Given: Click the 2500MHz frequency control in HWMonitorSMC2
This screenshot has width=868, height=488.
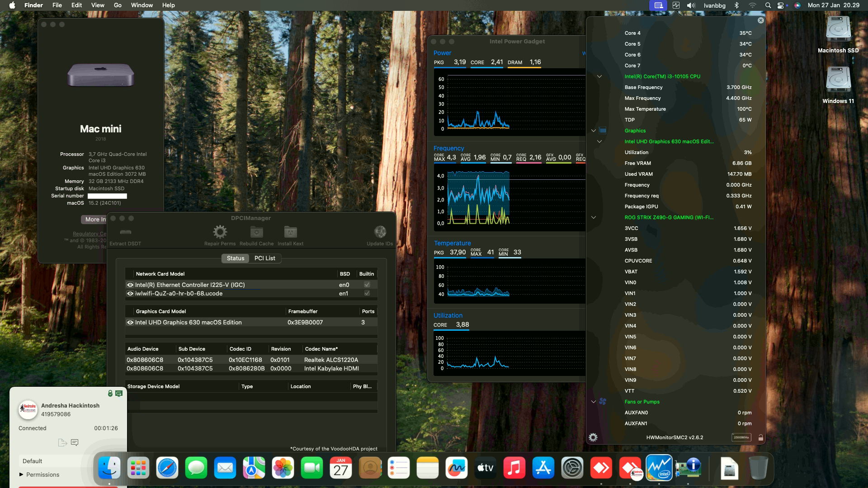Looking at the screenshot, I should 741,437.
